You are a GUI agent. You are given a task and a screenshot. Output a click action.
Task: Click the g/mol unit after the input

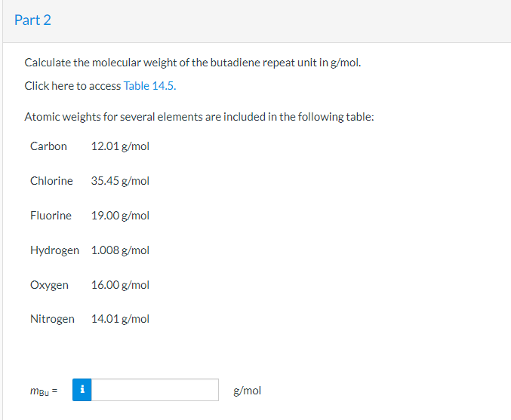248,391
